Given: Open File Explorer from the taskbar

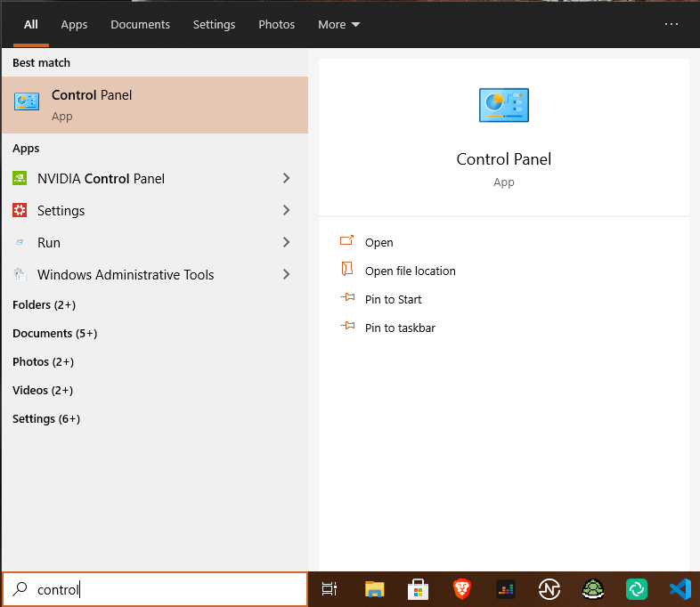Looking at the screenshot, I should click(374, 589).
